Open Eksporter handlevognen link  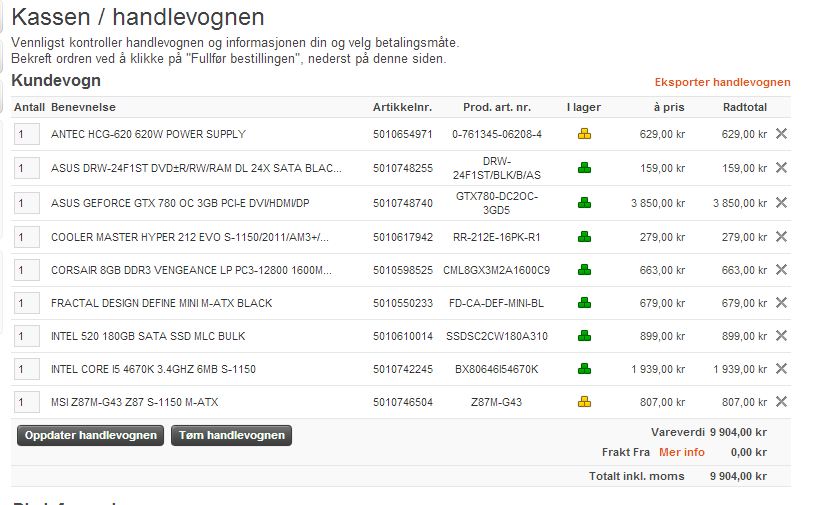pos(722,82)
